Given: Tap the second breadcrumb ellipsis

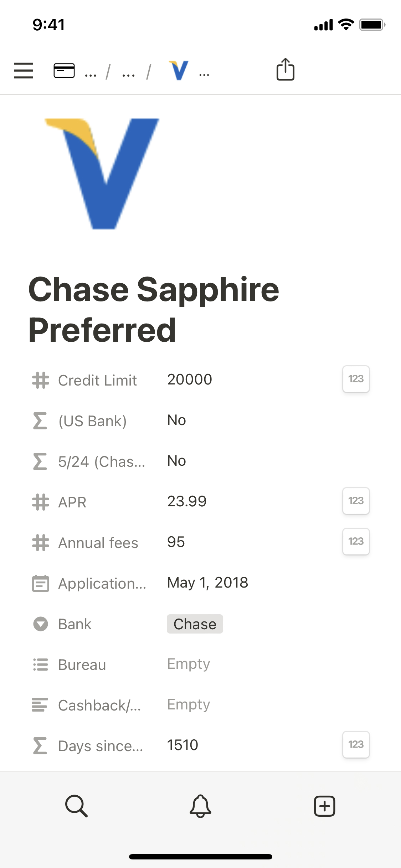Looking at the screenshot, I should coord(128,74).
